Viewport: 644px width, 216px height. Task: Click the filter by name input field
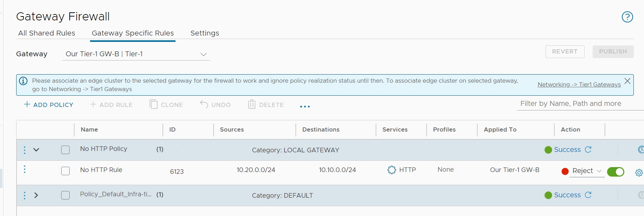tap(577, 104)
